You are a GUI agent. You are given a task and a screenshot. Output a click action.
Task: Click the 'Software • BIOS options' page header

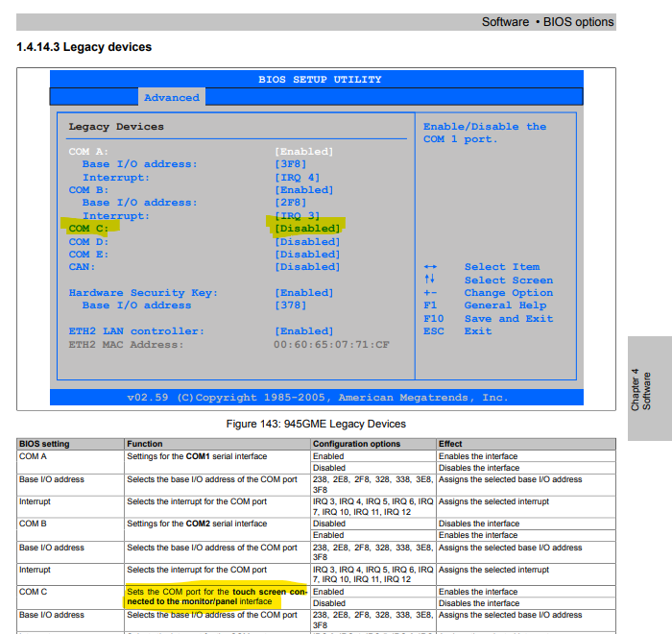(x=547, y=22)
